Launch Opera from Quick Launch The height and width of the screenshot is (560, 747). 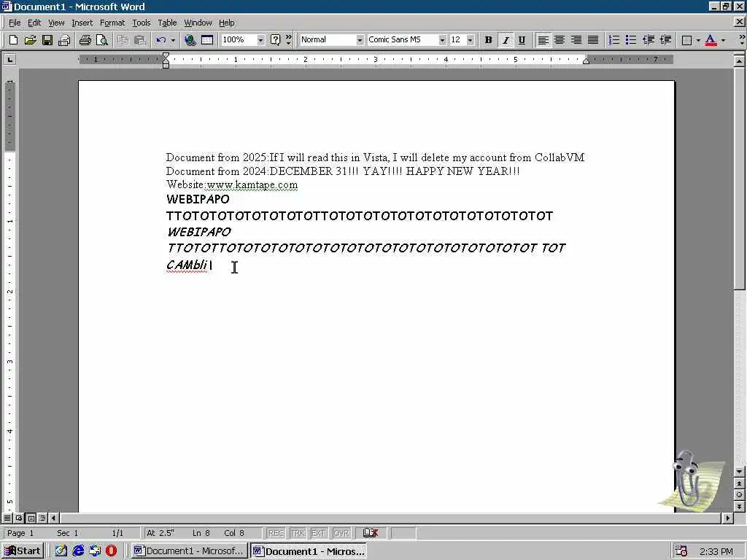111,551
